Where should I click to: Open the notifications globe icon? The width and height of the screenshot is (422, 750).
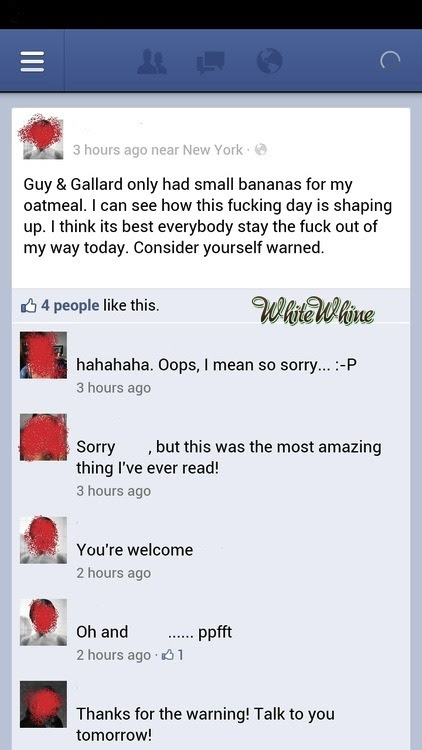(269, 62)
